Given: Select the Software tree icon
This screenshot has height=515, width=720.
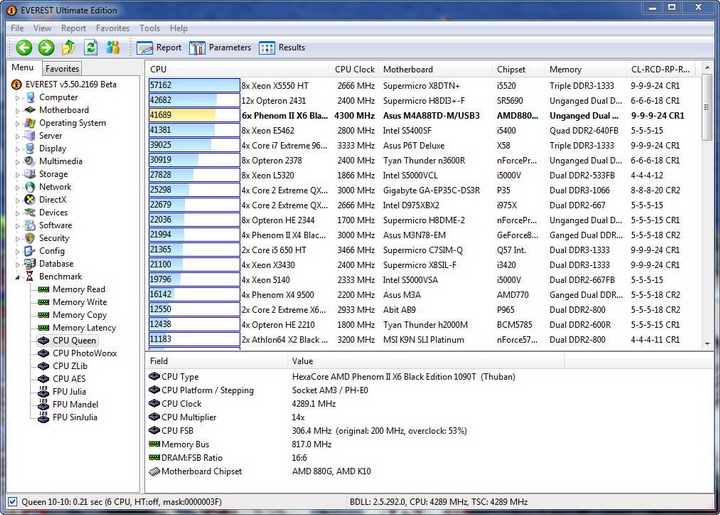Looking at the screenshot, I should tap(30, 225).
